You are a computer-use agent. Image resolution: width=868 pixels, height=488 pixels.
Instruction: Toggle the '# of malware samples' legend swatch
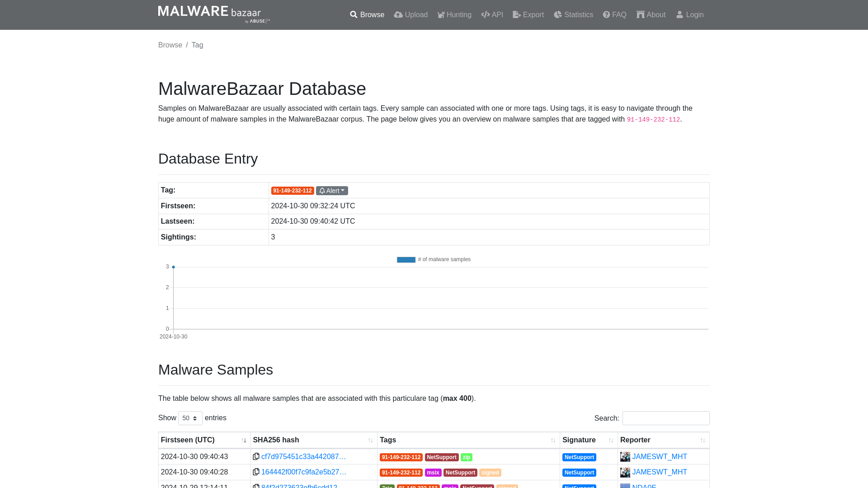tap(406, 260)
